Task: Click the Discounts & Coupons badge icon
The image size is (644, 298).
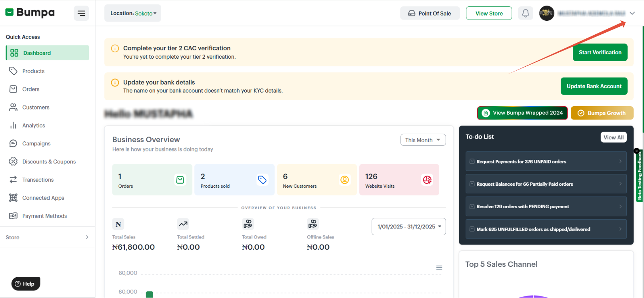Action: pos(13,161)
